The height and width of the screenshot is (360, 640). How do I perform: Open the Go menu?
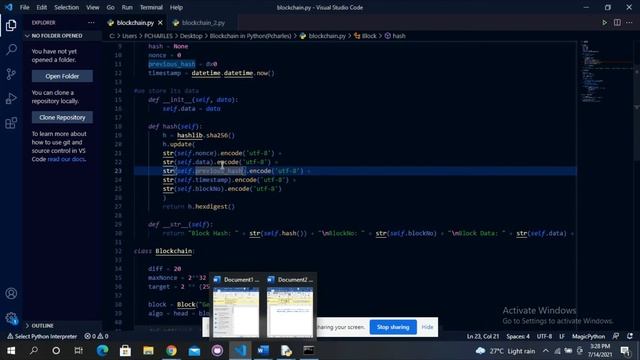(x=111, y=7)
